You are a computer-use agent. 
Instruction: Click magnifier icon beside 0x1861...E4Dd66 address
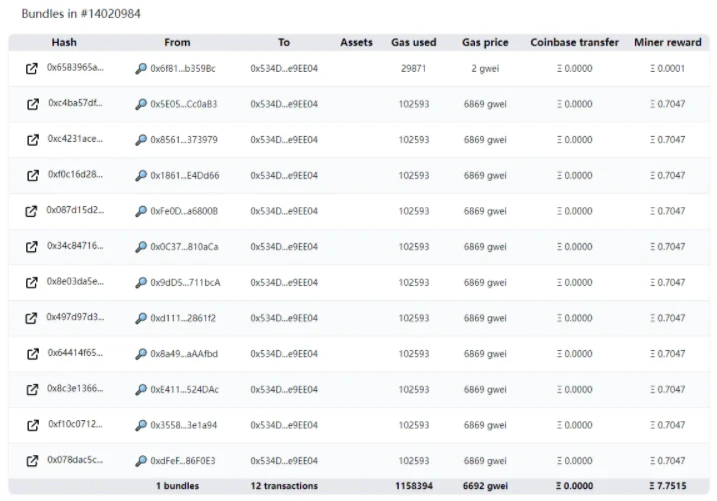tap(141, 176)
